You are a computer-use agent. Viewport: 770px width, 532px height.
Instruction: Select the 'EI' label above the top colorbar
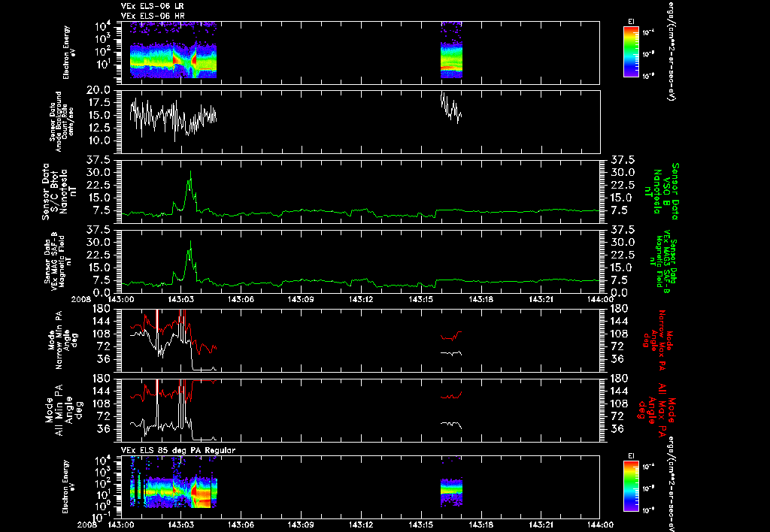click(x=631, y=22)
